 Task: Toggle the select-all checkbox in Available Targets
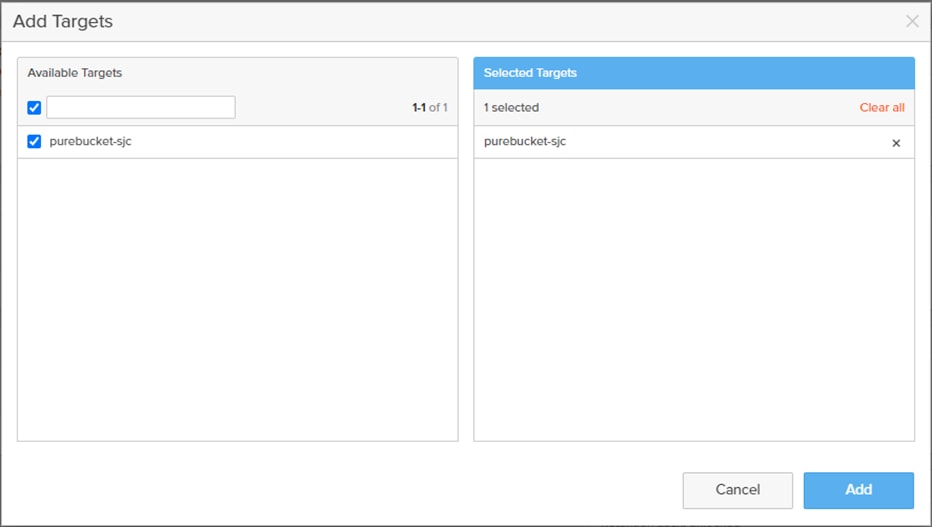click(x=34, y=108)
